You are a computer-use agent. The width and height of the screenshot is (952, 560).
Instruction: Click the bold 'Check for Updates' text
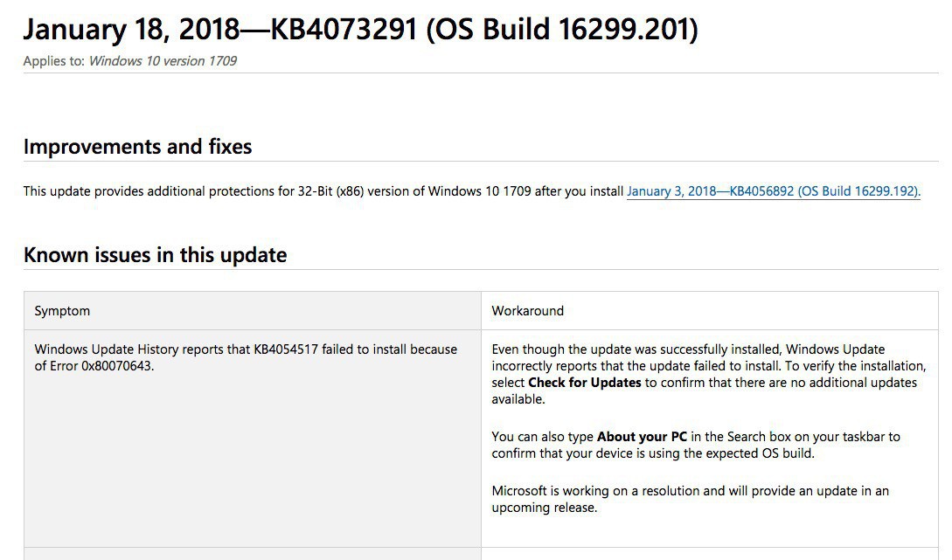(x=584, y=383)
